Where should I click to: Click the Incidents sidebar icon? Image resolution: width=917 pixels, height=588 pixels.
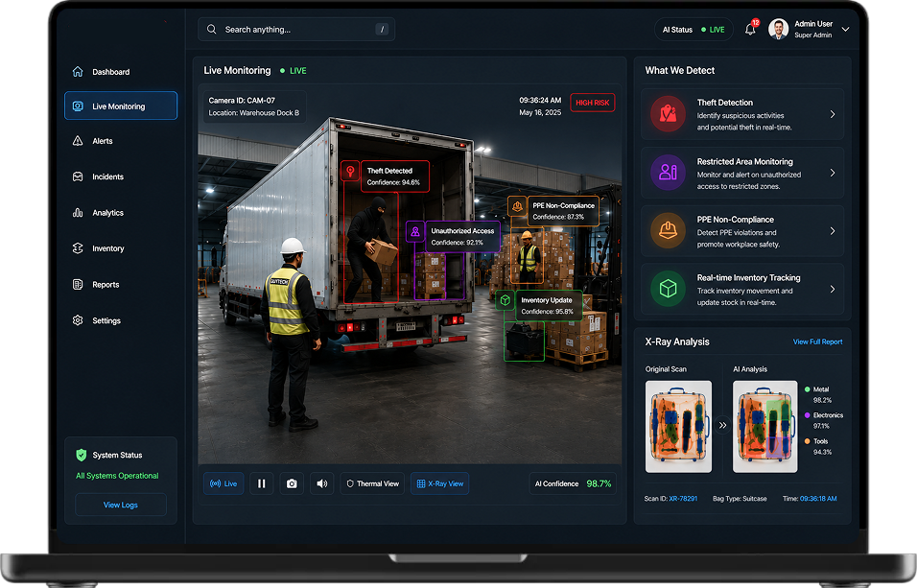[x=78, y=176]
